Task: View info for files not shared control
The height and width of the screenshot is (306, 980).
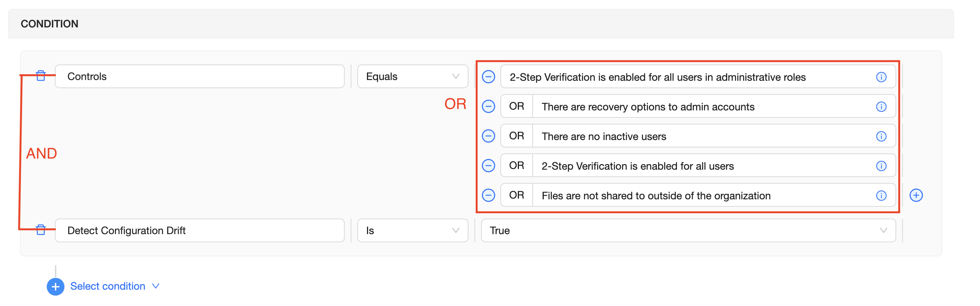Action: pos(881,196)
